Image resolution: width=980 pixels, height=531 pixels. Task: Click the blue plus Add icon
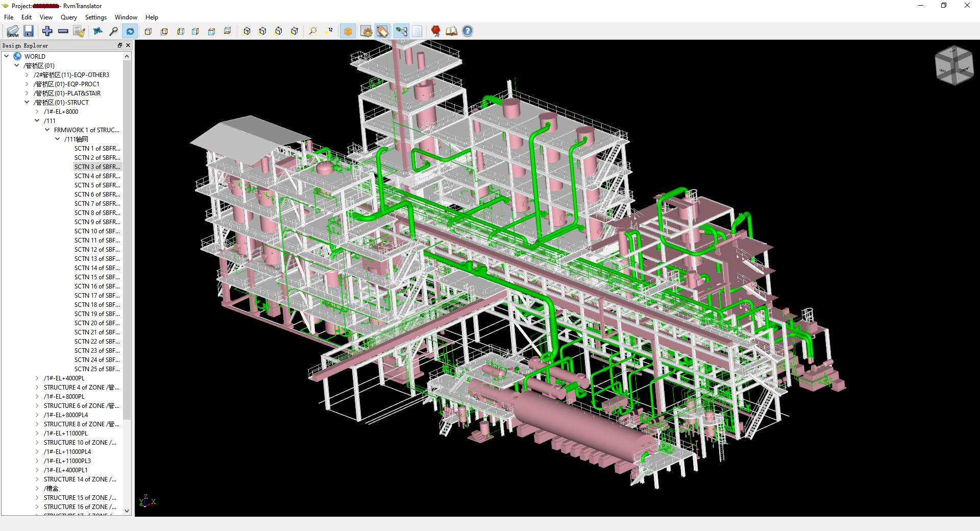47,31
